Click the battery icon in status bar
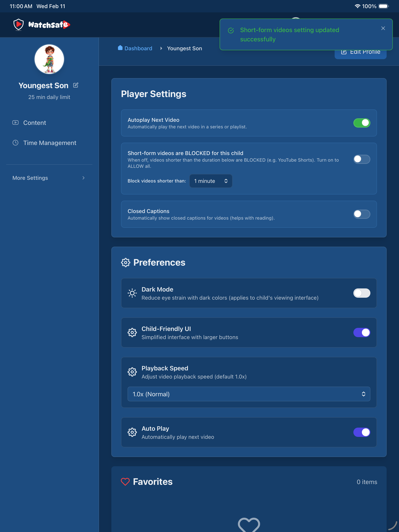This screenshot has height=532, width=399. [383, 6]
